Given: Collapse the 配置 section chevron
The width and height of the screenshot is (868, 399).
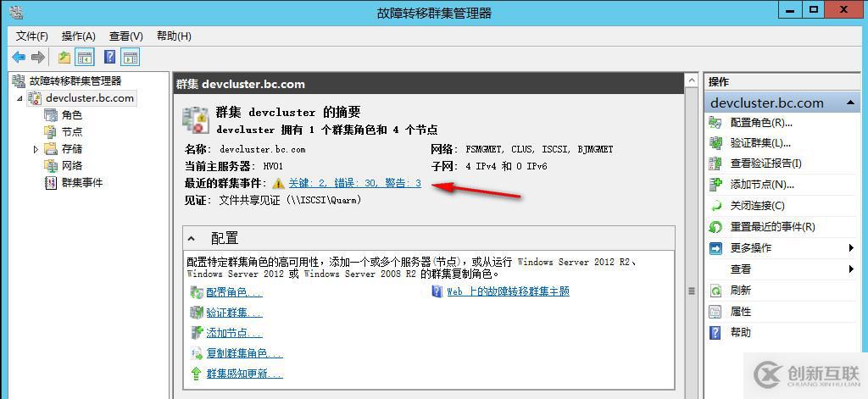Looking at the screenshot, I should (x=192, y=239).
